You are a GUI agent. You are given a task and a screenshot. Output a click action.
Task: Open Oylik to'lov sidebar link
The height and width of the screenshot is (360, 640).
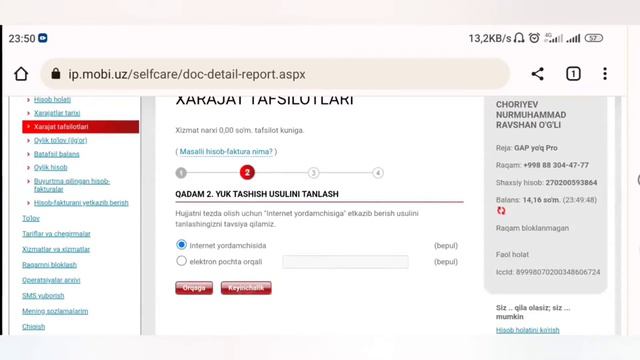60,140
